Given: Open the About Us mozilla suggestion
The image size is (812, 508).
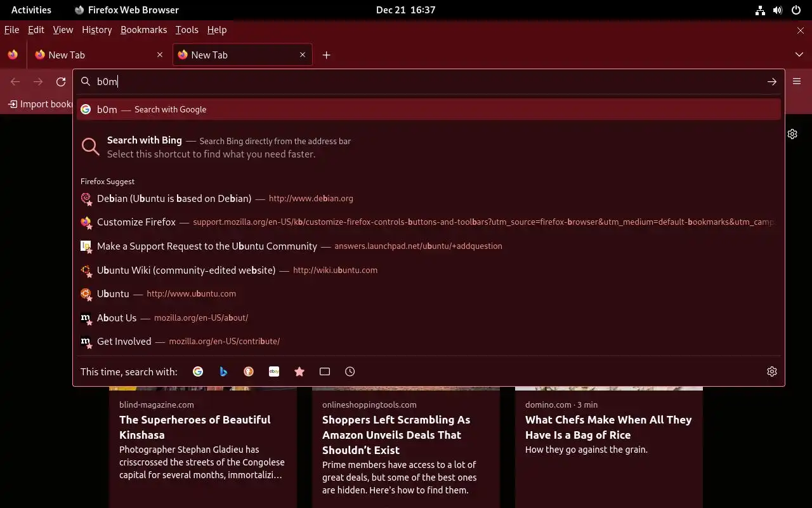Looking at the screenshot, I should (429, 317).
